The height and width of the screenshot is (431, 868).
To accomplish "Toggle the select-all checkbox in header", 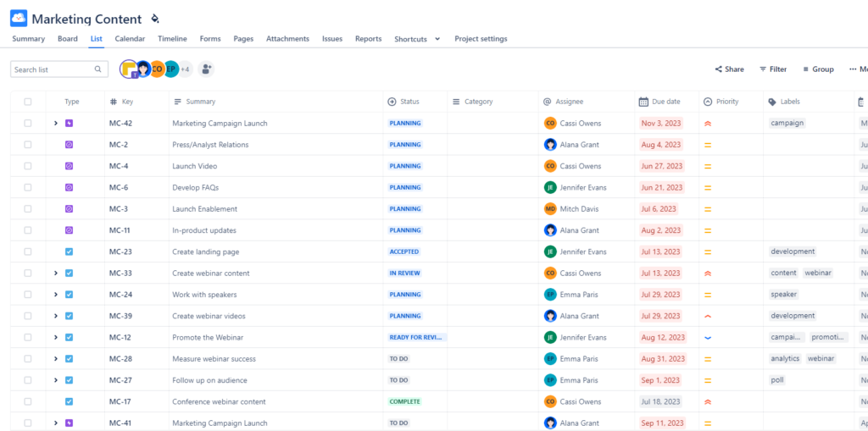I will coord(28,102).
